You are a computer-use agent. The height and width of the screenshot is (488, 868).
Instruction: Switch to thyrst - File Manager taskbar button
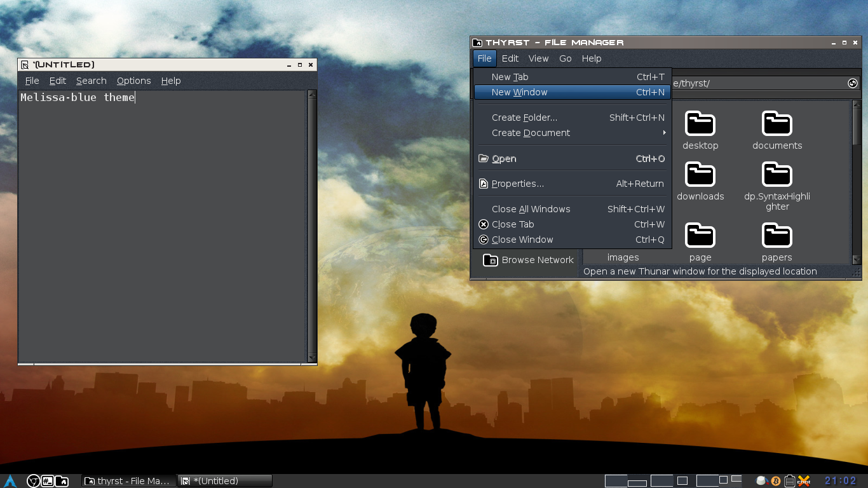128,481
